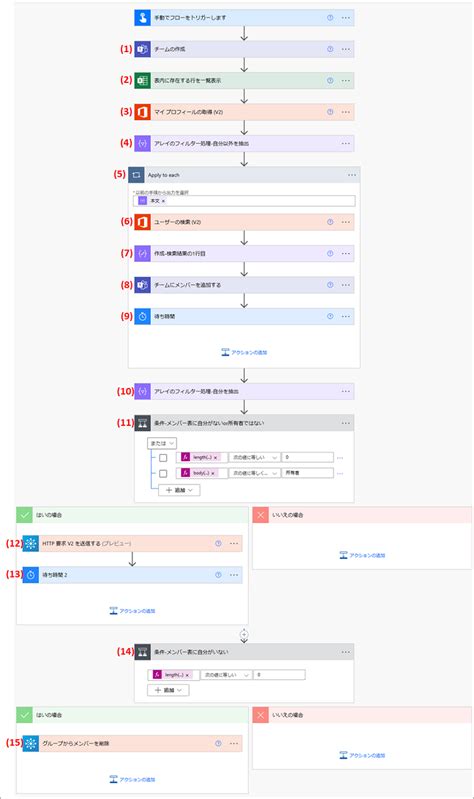Screen dimensions: 474x799
Task: Click the Teams icon on チームの作成 step
Action: 142,49
